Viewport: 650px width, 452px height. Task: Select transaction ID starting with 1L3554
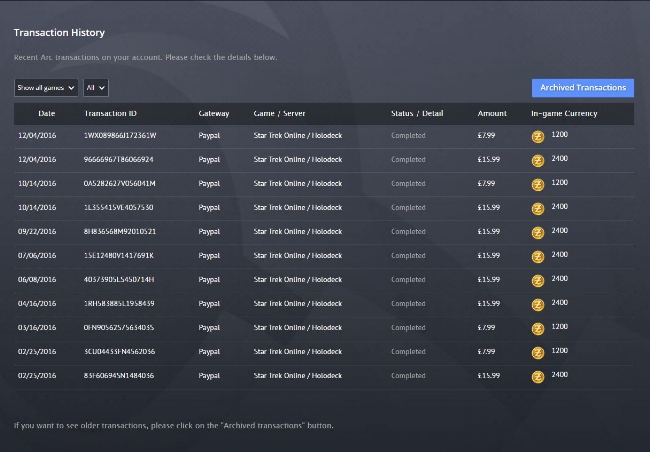(119, 207)
